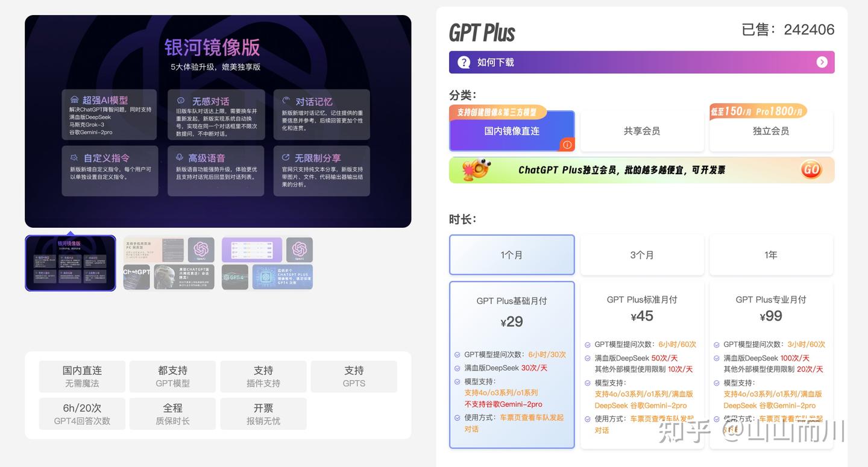Click the ¥99 price
Screen dimensions: 868x467
[771, 316]
